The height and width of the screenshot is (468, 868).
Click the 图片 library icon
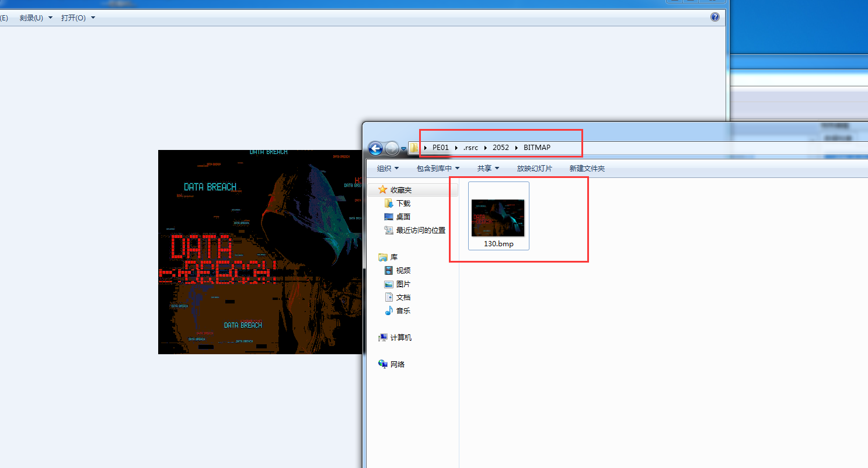389,284
